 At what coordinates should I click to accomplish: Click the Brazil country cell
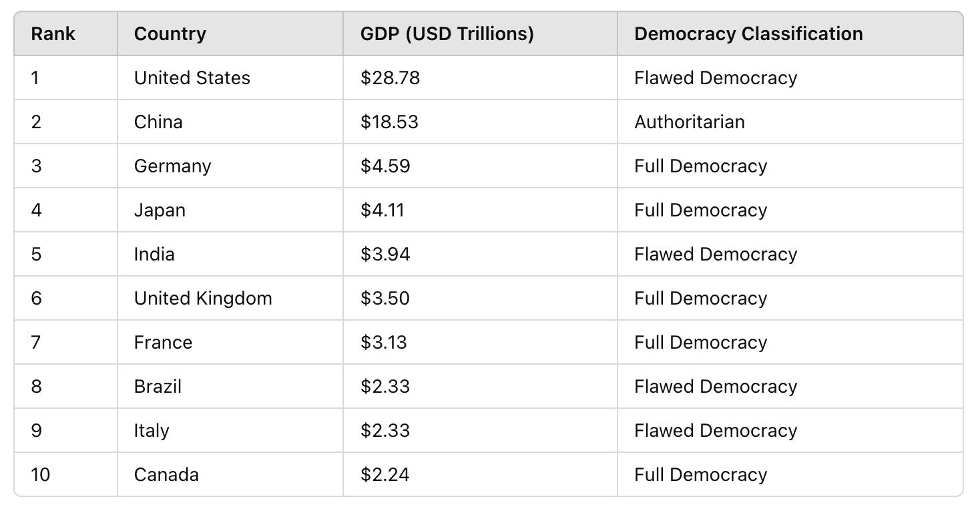[158, 387]
